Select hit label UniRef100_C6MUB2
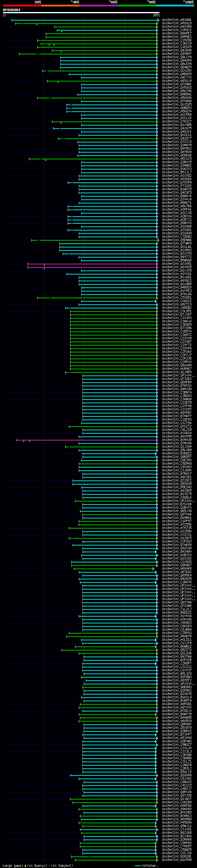Image resolution: width=197 pixels, height=868 pixels. (x=176, y=308)
